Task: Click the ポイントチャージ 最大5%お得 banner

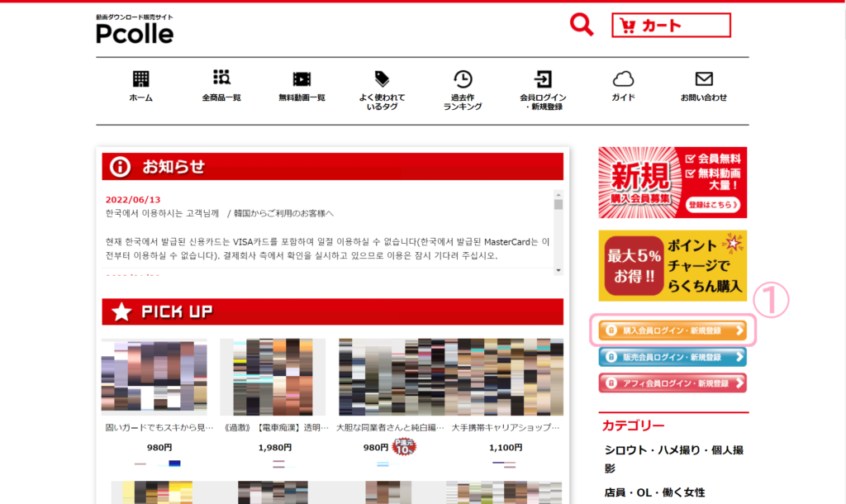Action: pos(673,265)
